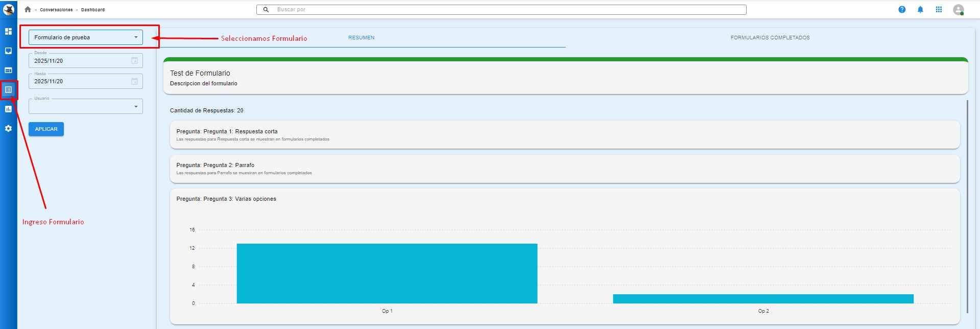This screenshot has width=980, height=329.
Task: Click the Buscar por search field
Action: tap(506, 10)
